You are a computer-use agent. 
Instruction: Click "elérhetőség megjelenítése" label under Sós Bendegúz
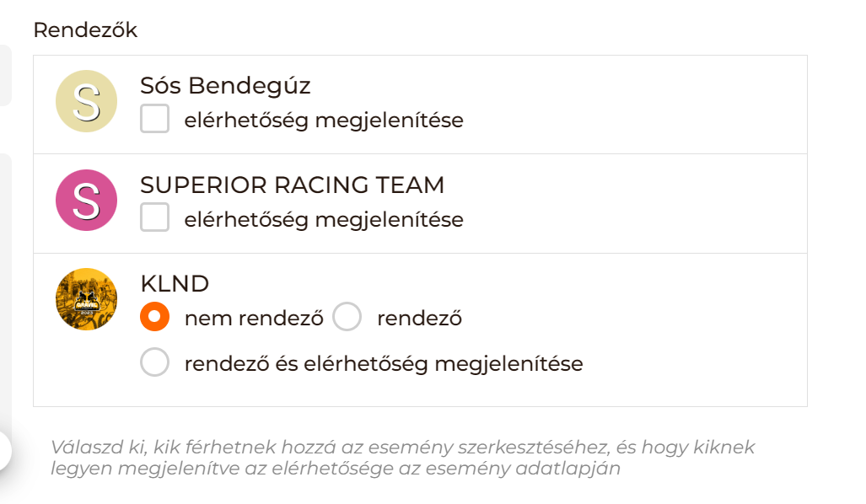pos(324,121)
